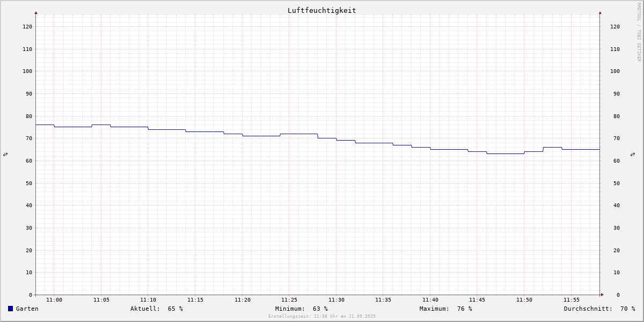This screenshot has height=322, width=644.
Task: Click the 11:35 time axis label
Action: point(383,300)
